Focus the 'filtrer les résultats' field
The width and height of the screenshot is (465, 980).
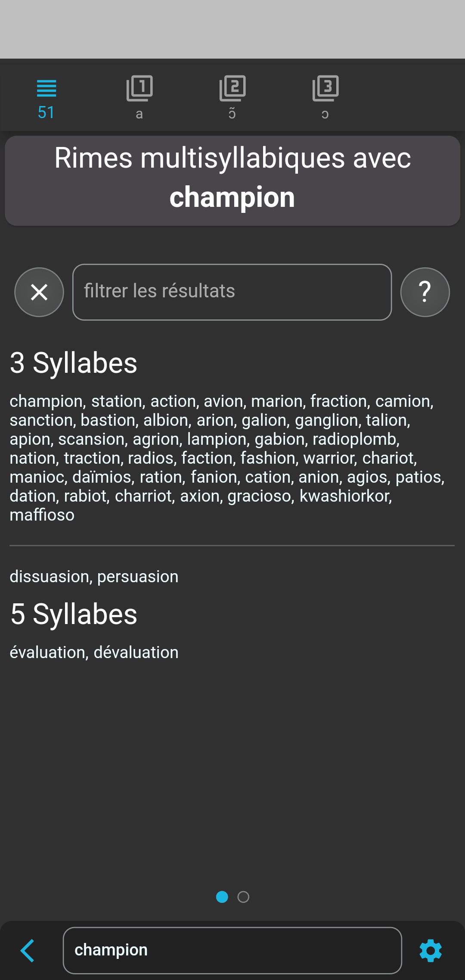pos(232,292)
